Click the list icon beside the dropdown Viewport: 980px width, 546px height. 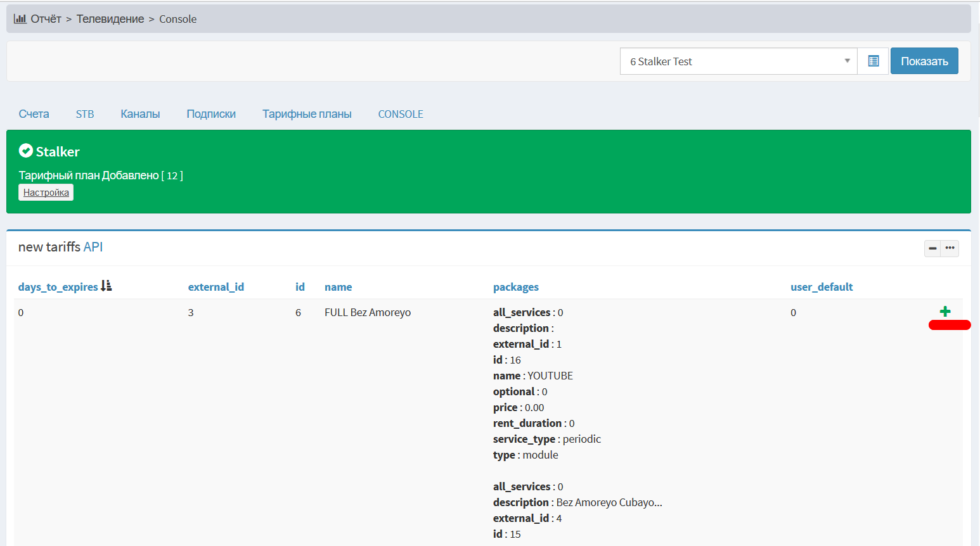click(x=873, y=61)
